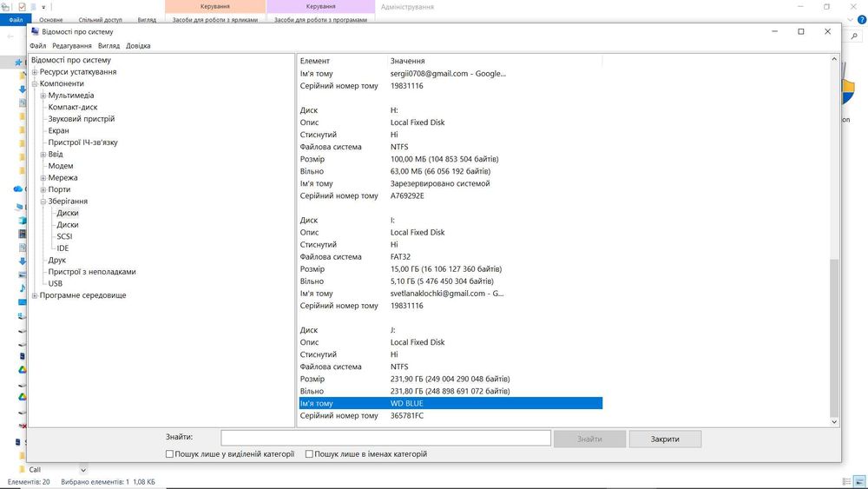
Task: Expand the Мережа node
Action: point(43,178)
